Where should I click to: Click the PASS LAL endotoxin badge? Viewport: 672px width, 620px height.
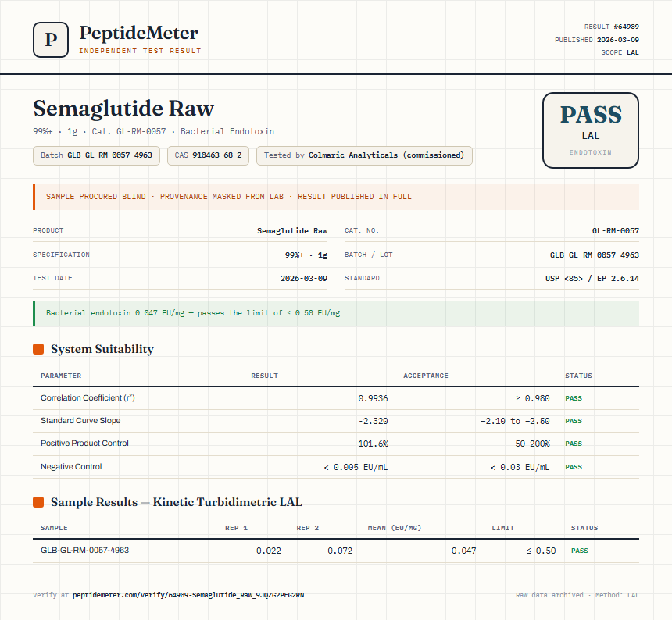591,130
